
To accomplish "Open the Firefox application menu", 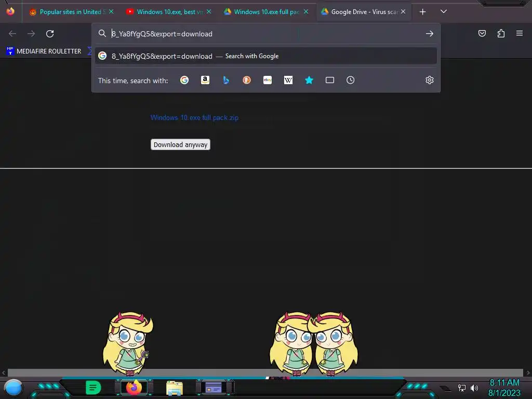I will point(520,33).
